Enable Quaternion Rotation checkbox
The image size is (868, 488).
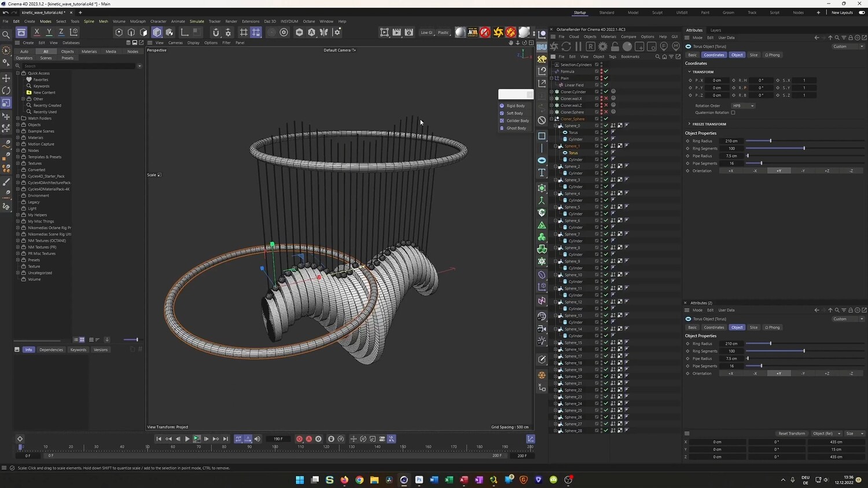(x=733, y=113)
